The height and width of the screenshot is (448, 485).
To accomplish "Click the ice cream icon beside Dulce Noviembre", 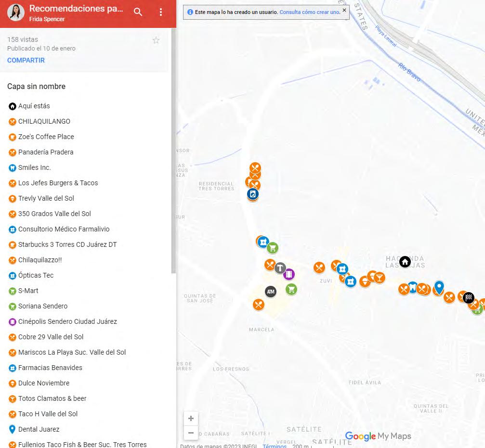I will tap(13, 384).
